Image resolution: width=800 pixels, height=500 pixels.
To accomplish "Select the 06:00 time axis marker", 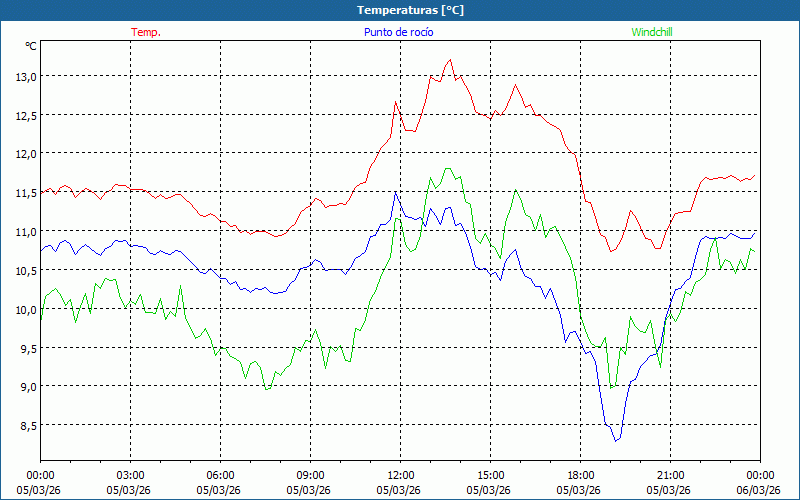I will click(220, 475).
